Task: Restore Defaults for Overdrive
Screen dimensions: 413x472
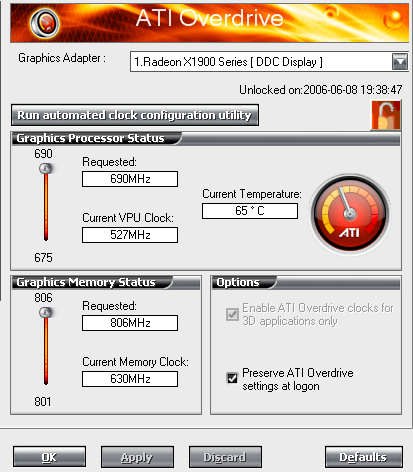Action: (x=364, y=457)
